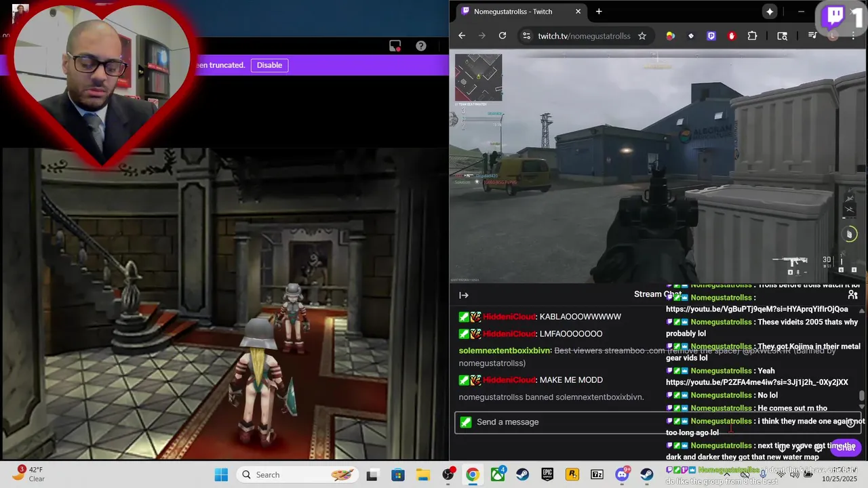Open the Extensions puzzle icon
The image size is (868, 488).
[752, 36]
